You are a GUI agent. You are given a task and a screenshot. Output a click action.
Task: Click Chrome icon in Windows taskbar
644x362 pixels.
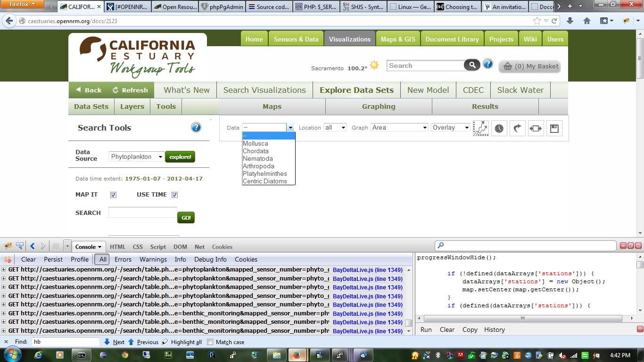point(125,355)
